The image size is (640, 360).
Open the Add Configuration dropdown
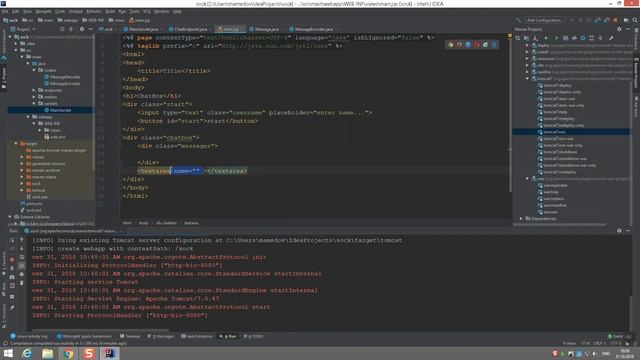click(x=544, y=20)
